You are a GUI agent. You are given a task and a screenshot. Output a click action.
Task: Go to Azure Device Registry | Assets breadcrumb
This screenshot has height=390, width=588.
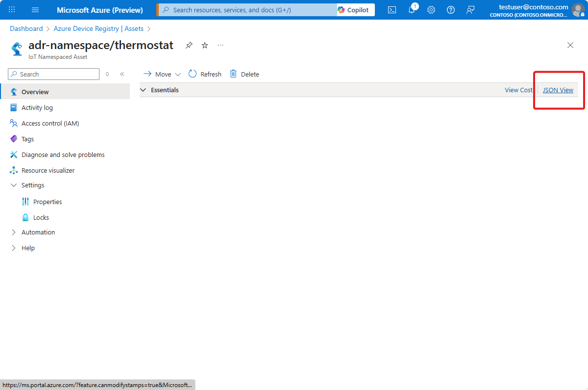click(x=98, y=29)
